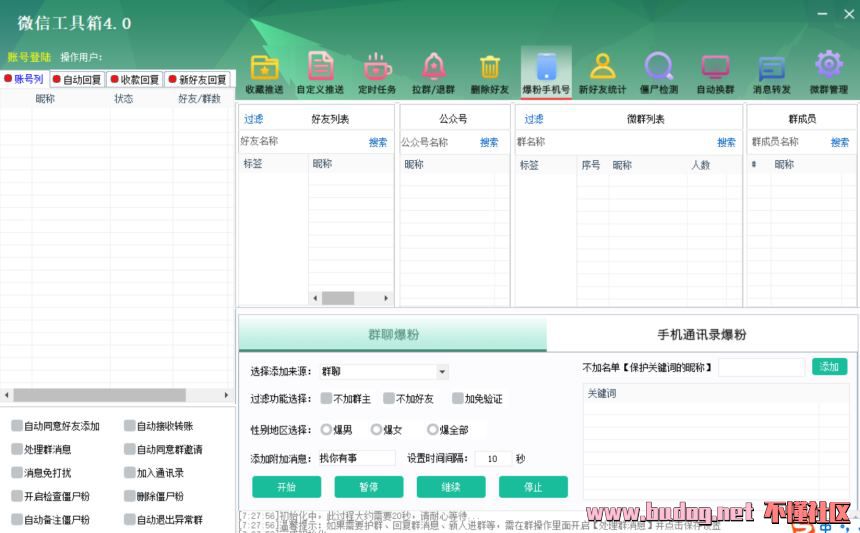The height and width of the screenshot is (533, 860).
Task: Click the 好友/群数 column header
Action: [x=199, y=99]
